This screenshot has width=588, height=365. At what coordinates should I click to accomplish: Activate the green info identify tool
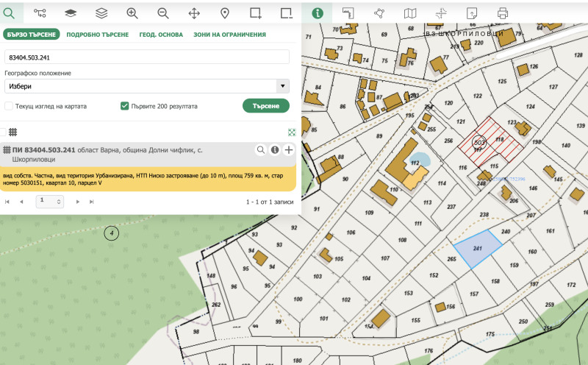click(x=317, y=13)
